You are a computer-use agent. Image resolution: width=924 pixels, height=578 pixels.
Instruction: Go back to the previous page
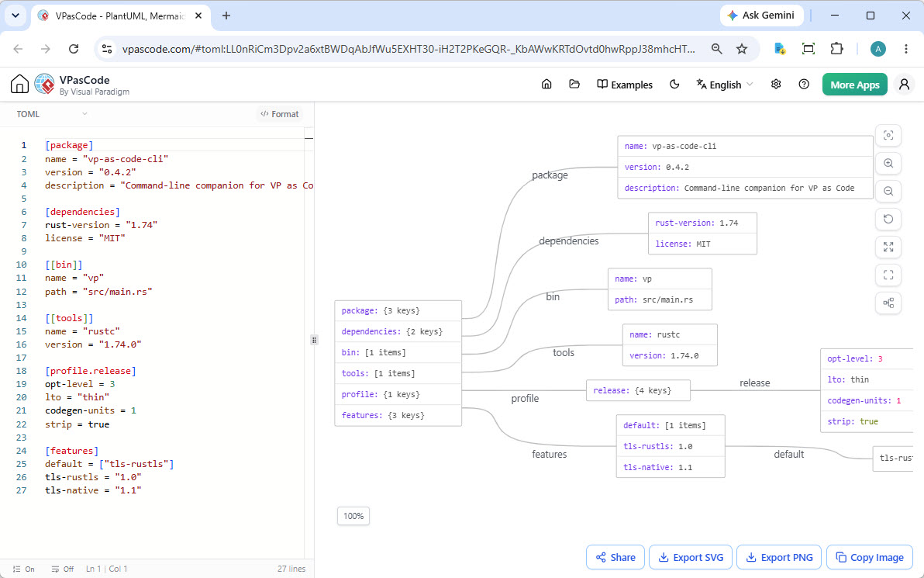coord(19,49)
